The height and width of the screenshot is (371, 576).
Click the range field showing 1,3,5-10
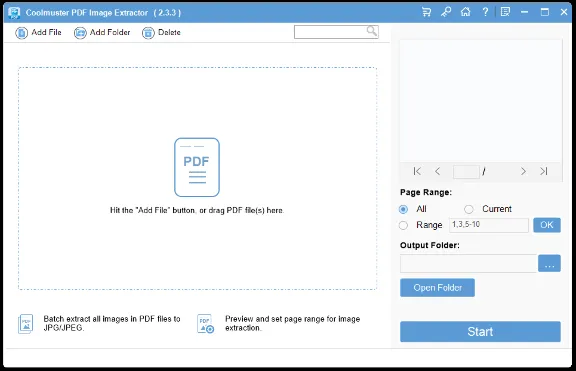coord(489,225)
